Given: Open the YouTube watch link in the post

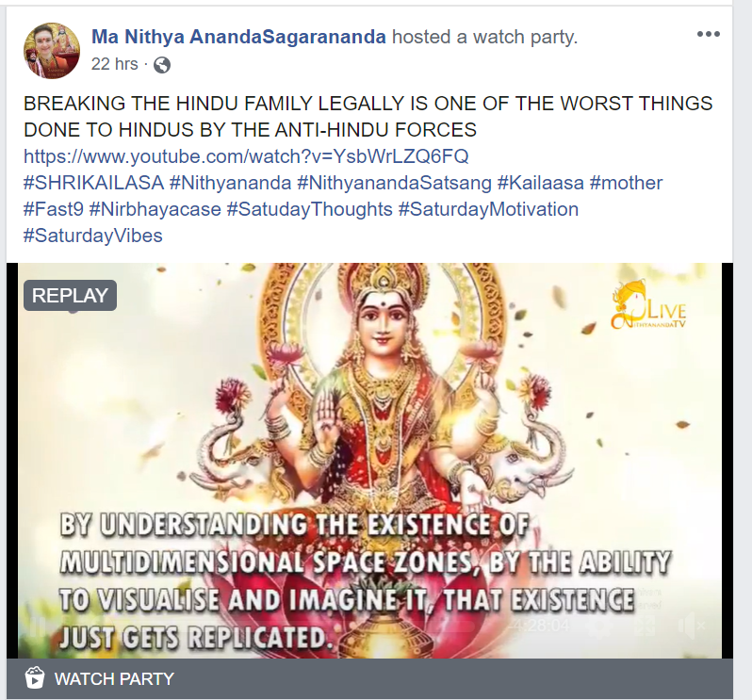Looking at the screenshot, I should pos(246,156).
